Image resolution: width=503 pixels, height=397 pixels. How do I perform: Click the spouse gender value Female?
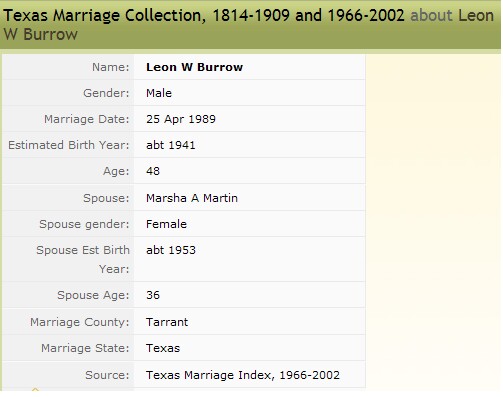pos(166,224)
